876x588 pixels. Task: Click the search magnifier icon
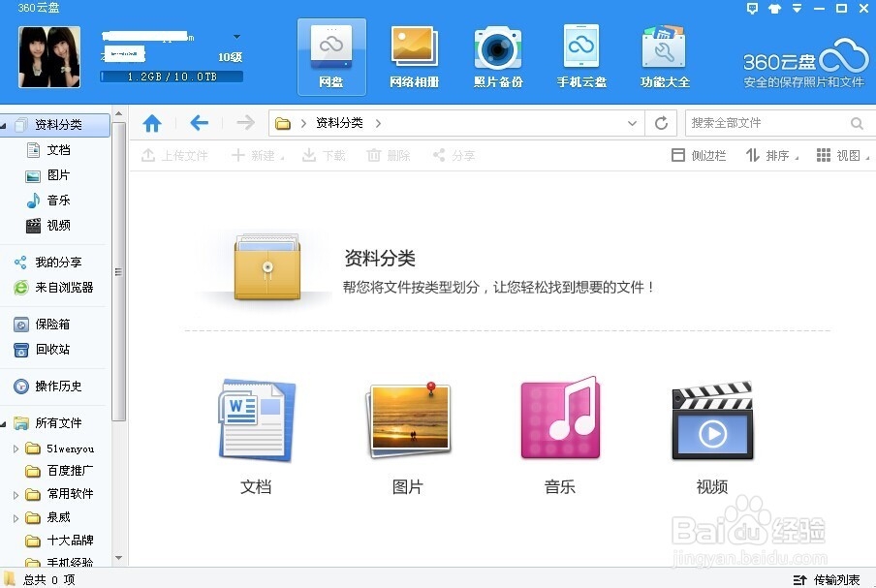tap(857, 123)
